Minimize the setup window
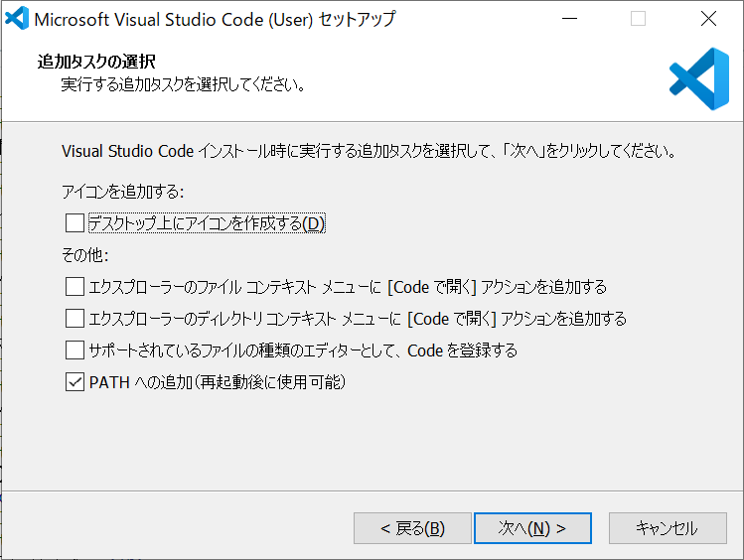 click(x=569, y=19)
